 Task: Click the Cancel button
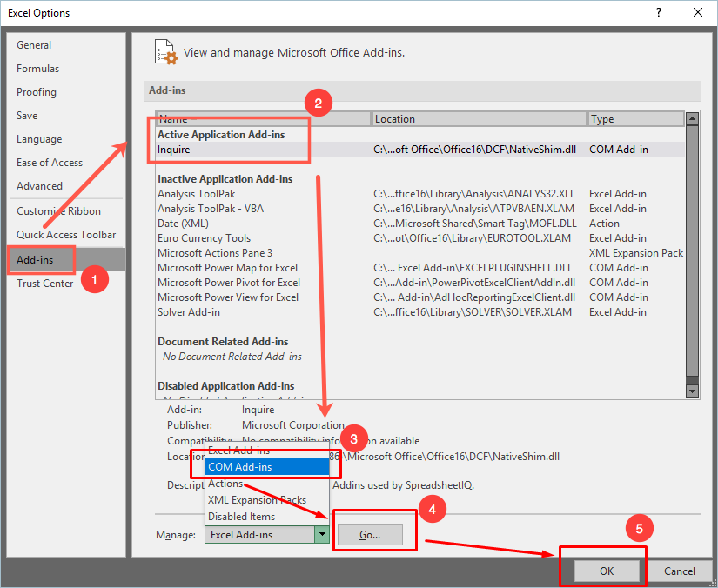pyautogui.click(x=679, y=571)
